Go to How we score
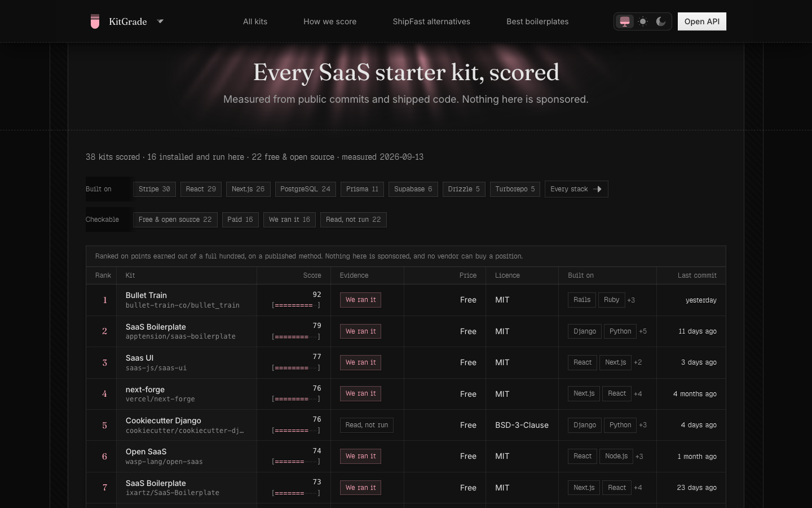 (x=330, y=21)
